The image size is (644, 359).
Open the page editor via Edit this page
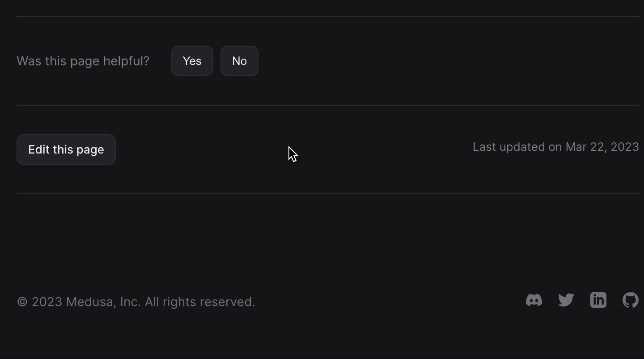(66, 150)
